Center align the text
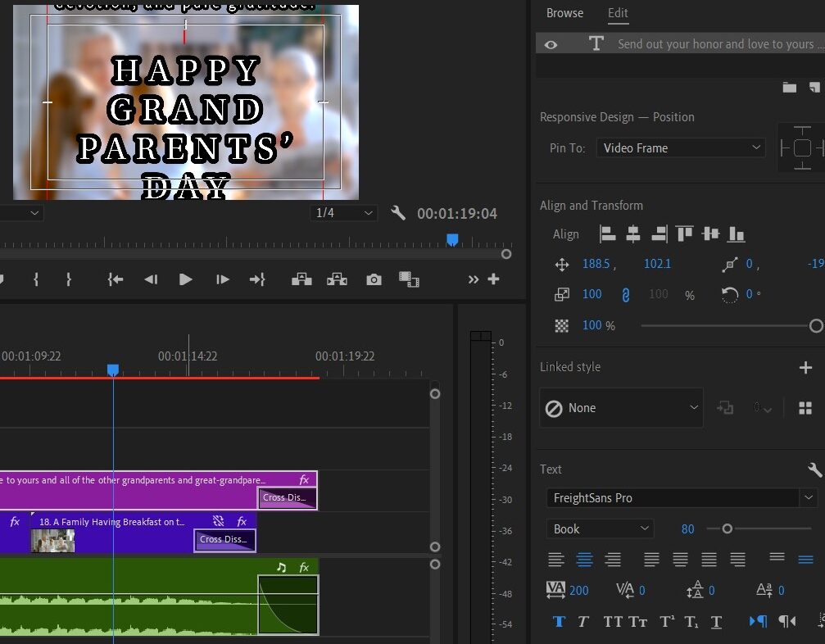 click(x=585, y=560)
